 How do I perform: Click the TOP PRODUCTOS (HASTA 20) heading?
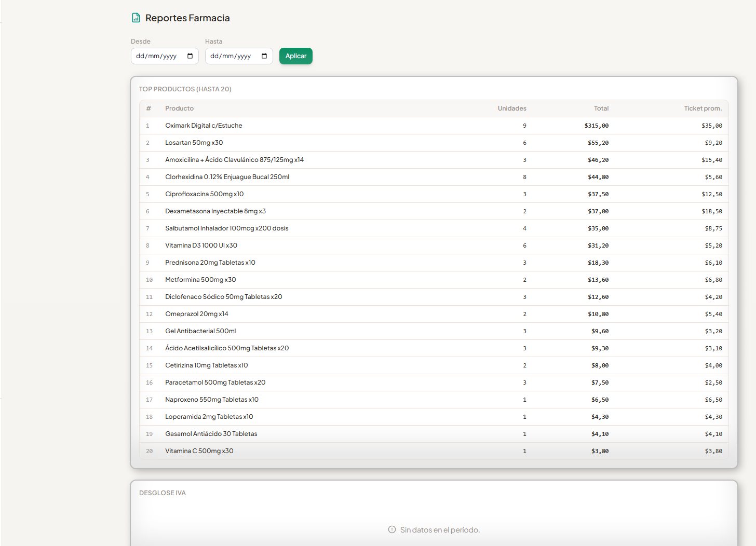(x=185, y=89)
